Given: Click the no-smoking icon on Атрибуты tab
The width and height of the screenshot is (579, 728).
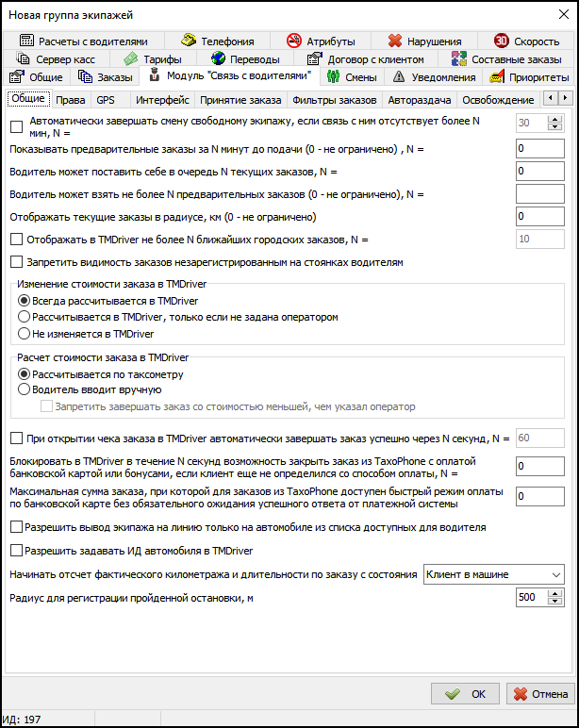Looking at the screenshot, I should point(293,41).
